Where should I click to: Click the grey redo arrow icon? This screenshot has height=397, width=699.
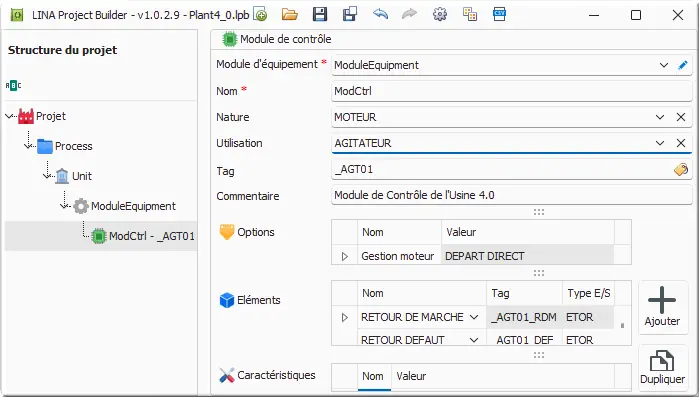(x=409, y=14)
